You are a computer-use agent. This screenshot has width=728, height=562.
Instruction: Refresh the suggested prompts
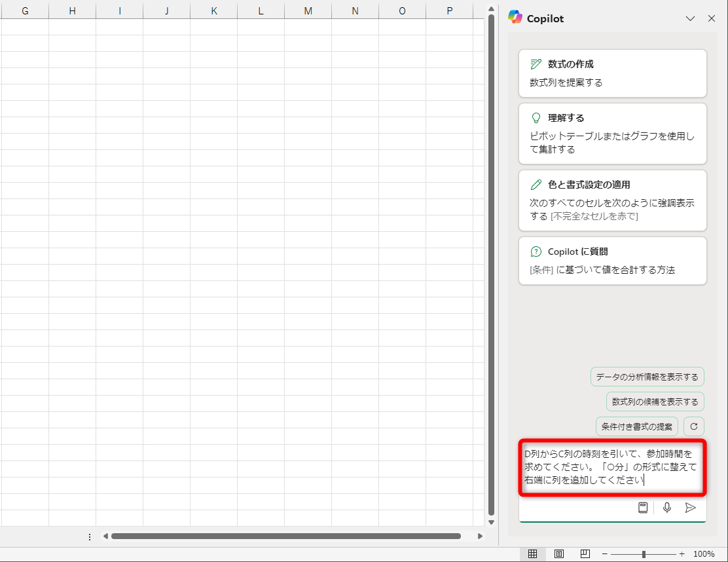(694, 426)
